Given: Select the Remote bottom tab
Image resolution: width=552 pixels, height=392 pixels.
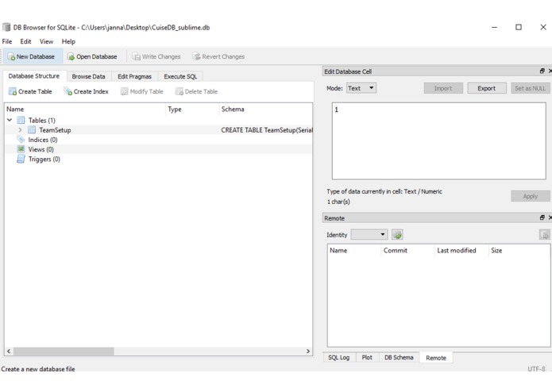Looking at the screenshot, I should [436, 358].
